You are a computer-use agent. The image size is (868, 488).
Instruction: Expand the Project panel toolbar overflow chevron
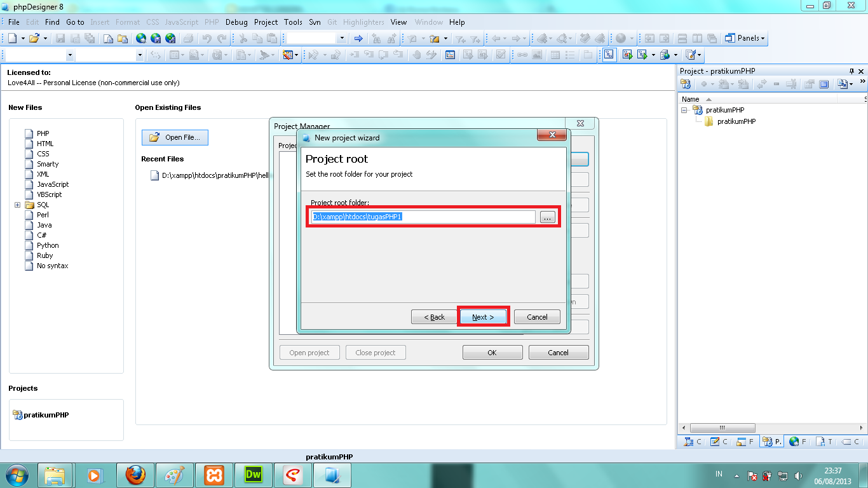pyautogui.click(x=862, y=82)
